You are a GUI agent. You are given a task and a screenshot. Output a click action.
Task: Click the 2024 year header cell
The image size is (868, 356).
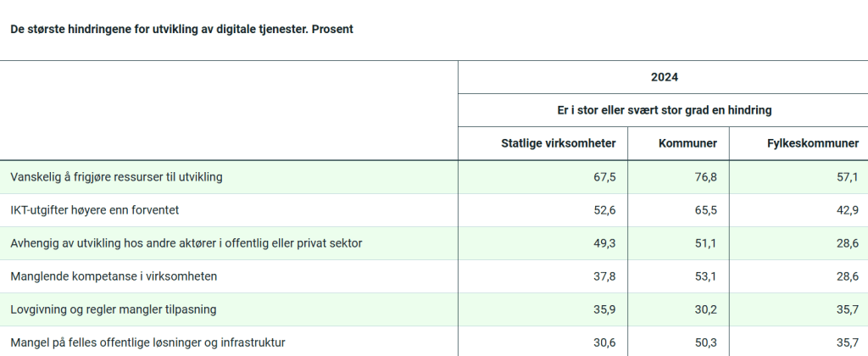coord(664,77)
